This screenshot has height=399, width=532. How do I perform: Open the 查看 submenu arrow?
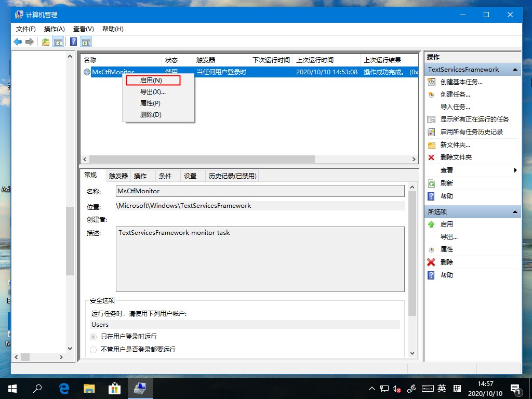(x=515, y=170)
